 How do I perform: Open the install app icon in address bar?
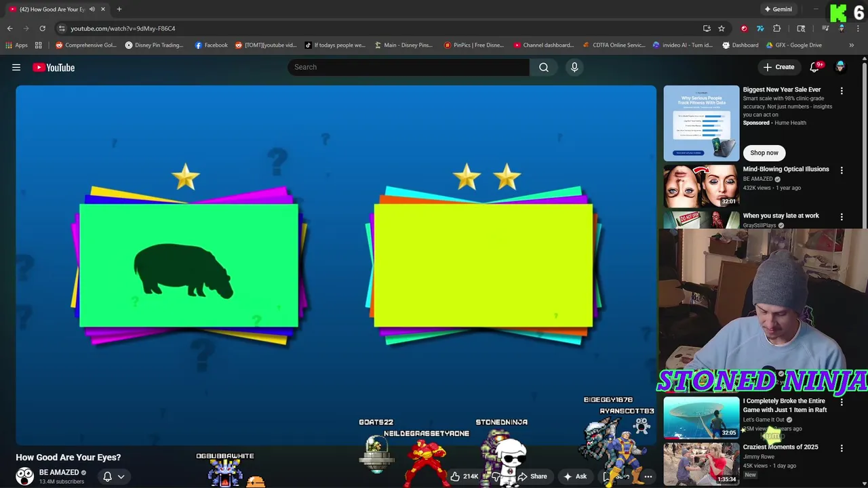707,28
